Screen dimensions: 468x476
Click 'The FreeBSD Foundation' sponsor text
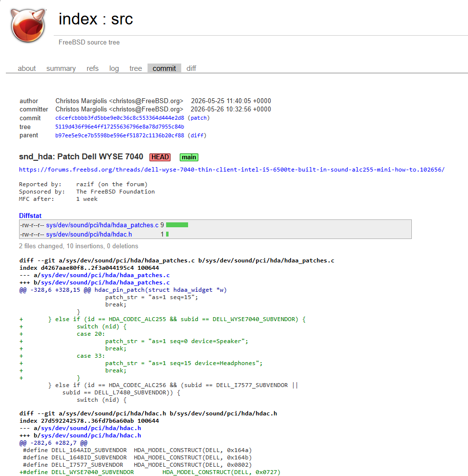(x=115, y=192)
